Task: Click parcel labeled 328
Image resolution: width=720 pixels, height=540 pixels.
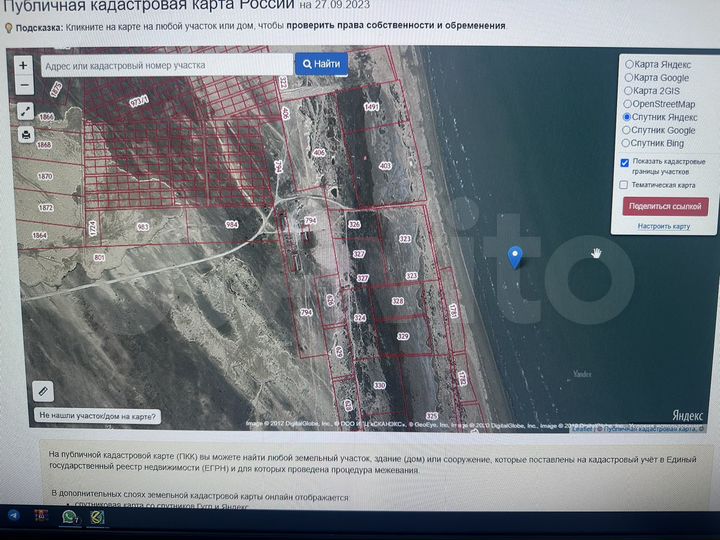Action: click(x=398, y=301)
